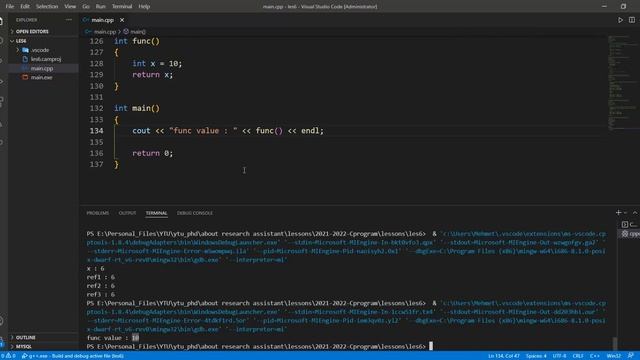Image resolution: width=640 pixels, height=360 pixels.
Task: Switch to the Debug Console tab
Action: pyautogui.click(x=195, y=213)
